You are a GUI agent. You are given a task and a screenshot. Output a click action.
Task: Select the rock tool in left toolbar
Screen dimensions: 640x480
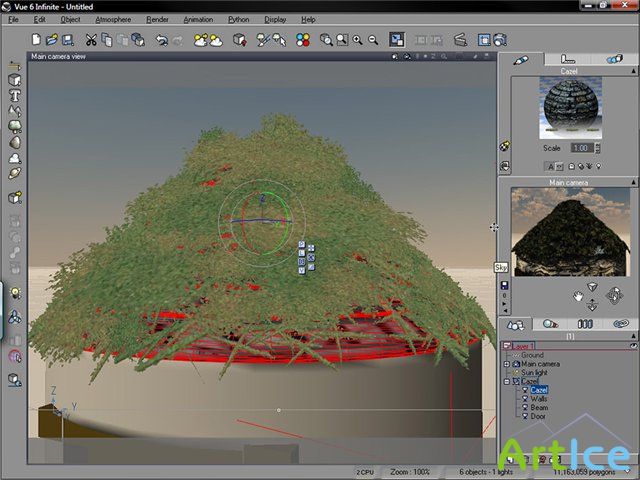coord(15,142)
